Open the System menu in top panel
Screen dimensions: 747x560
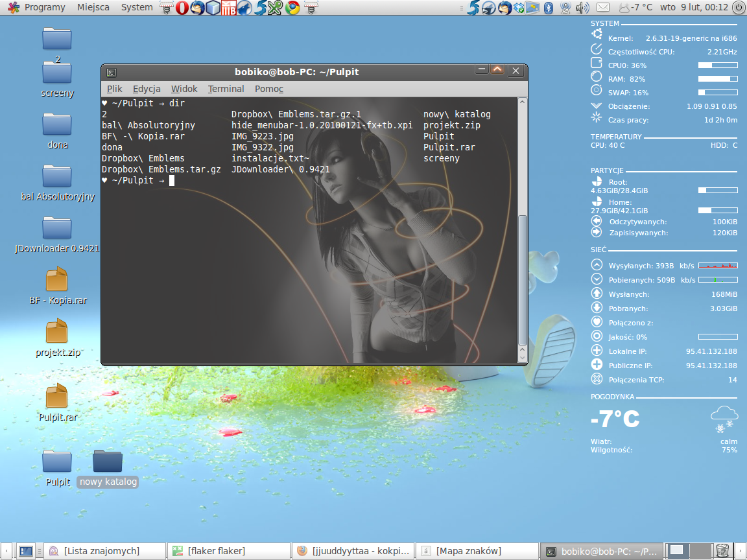click(x=137, y=8)
